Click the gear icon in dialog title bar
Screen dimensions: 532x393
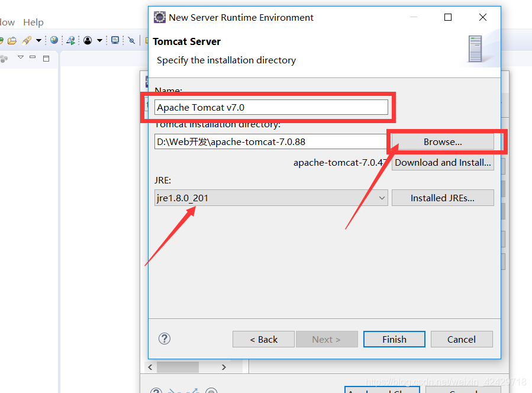159,17
